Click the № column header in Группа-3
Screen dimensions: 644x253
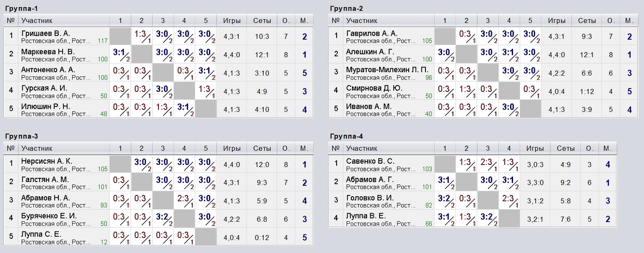pyautogui.click(x=11, y=148)
